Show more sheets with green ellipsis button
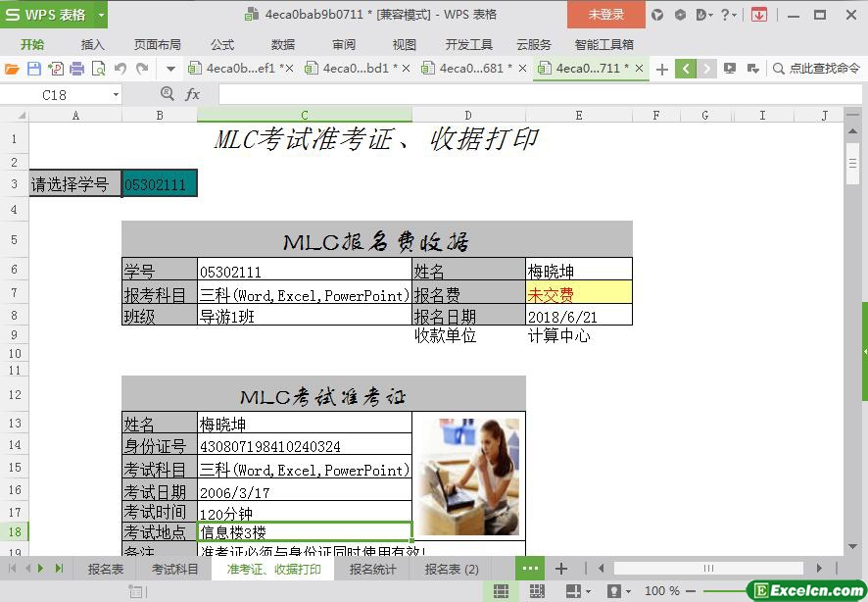The image size is (868, 602). (530, 569)
